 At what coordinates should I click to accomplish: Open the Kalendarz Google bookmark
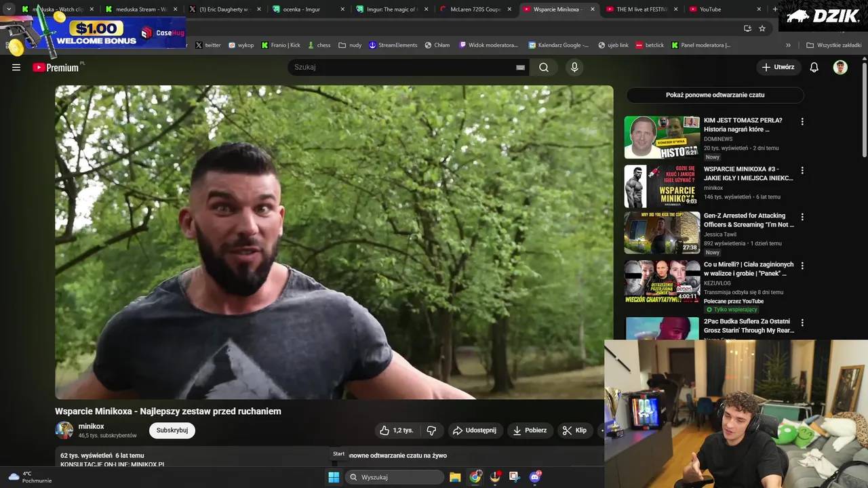click(x=559, y=45)
